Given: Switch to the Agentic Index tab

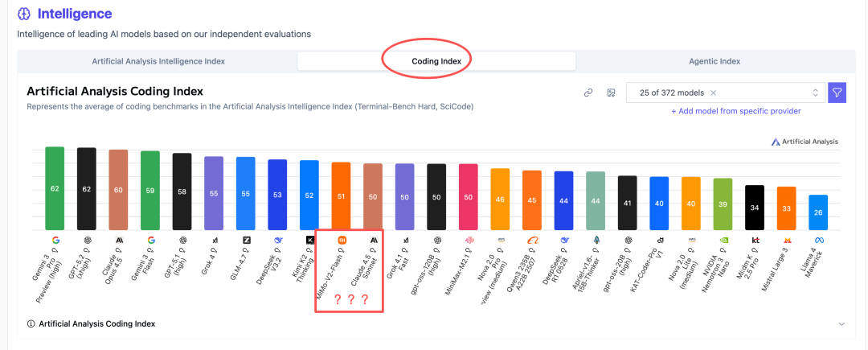Looking at the screenshot, I should [x=714, y=61].
